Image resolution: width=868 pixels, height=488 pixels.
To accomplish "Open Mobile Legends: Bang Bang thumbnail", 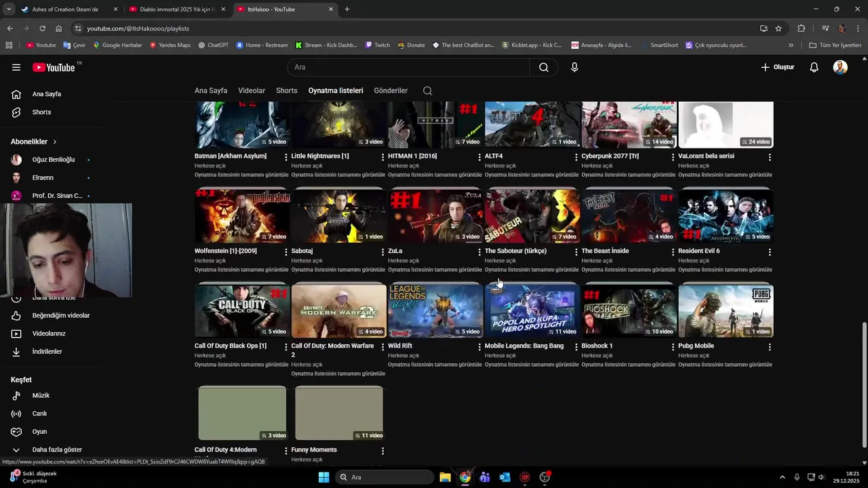I will [532, 310].
